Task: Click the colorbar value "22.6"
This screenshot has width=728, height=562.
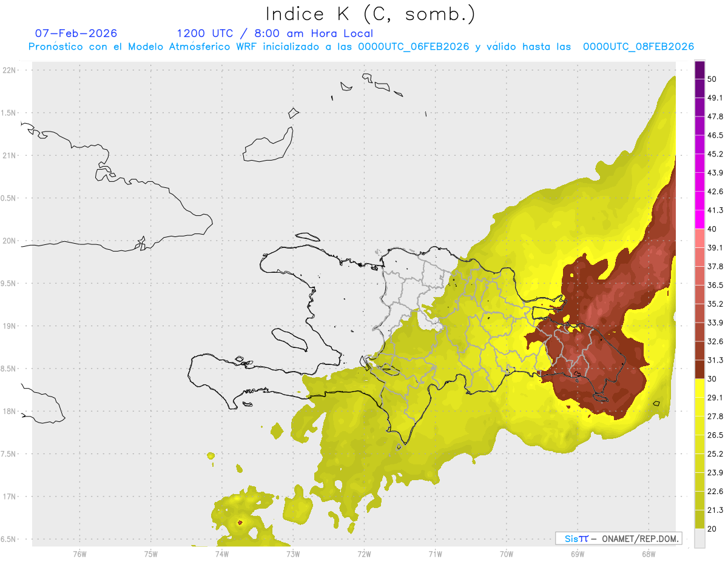Action: point(715,492)
